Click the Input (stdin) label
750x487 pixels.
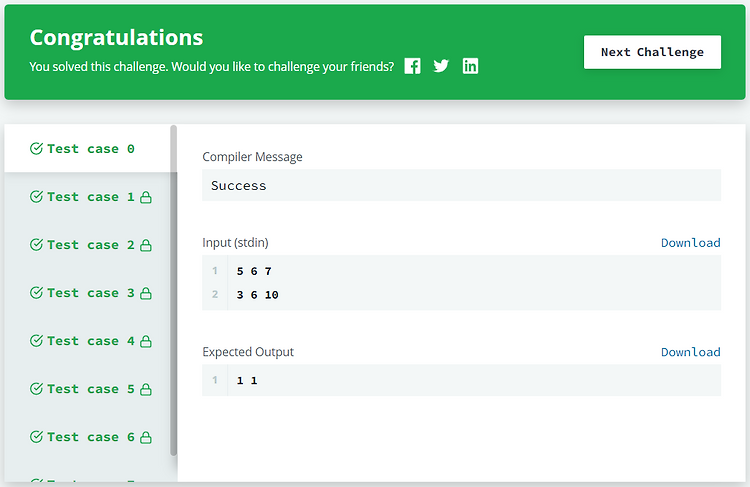[x=235, y=243]
